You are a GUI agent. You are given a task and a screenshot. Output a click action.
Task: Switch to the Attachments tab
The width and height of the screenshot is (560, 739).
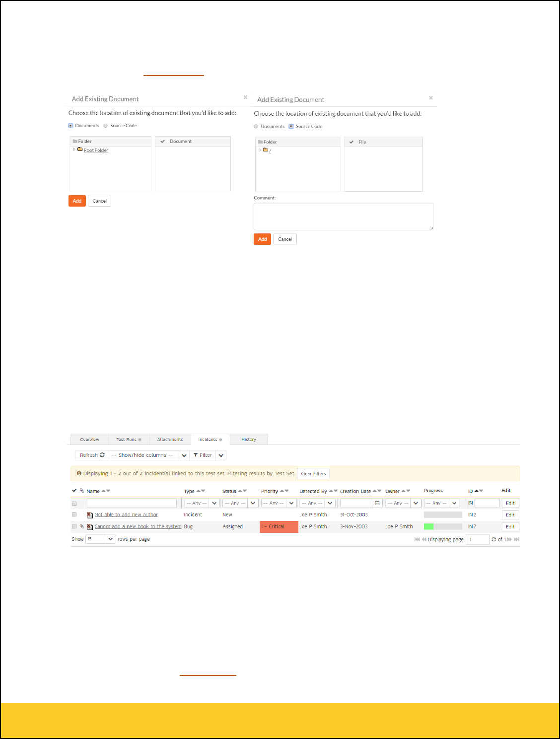pyautogui.click(x=170, y=440)
